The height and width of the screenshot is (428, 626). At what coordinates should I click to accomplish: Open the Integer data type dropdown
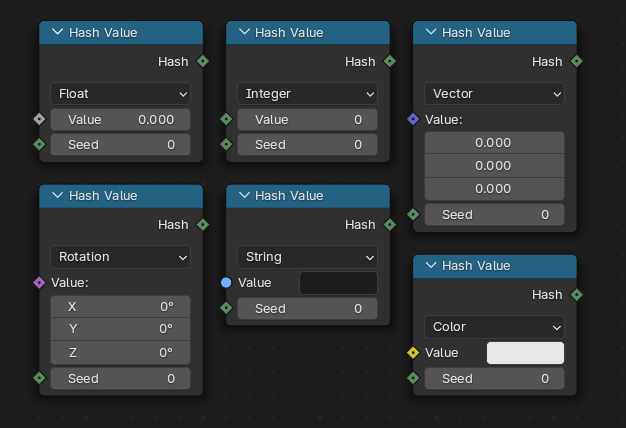point(307,94)
